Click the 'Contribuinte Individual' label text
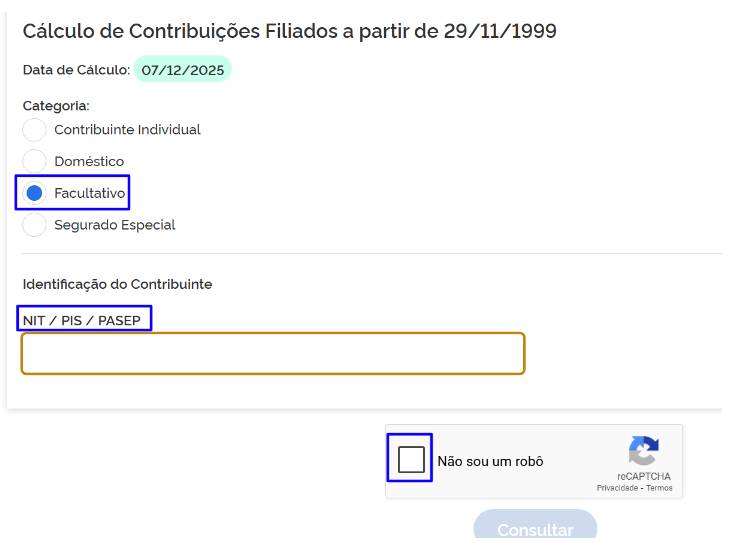Image resolution: width=746 pixels, height=543 pixels. click(x=127, y=130)
